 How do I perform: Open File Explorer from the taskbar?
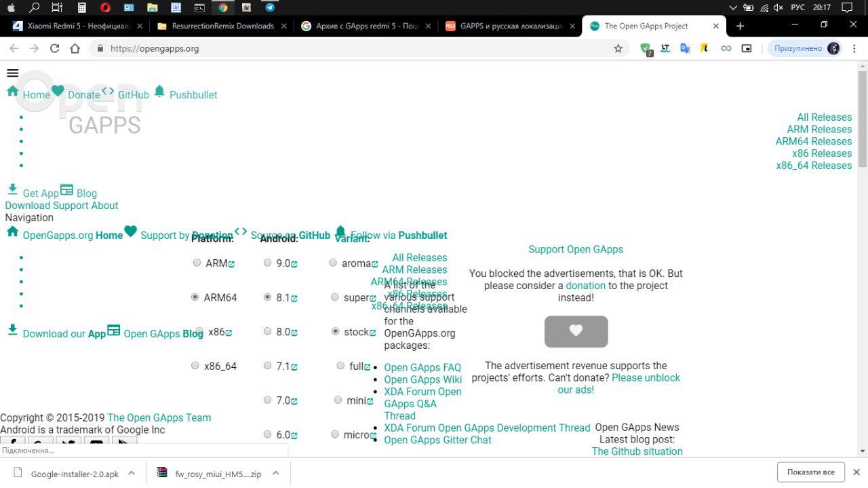coord(153,8)
